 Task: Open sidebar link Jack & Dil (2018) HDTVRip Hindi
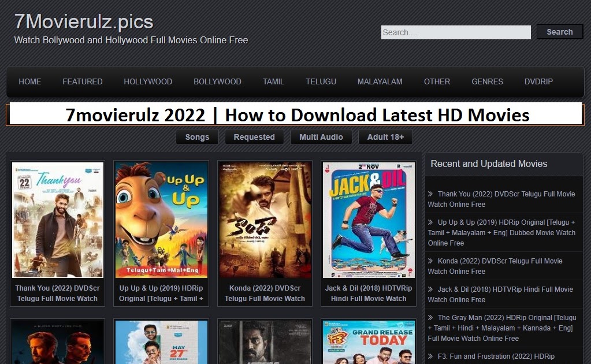point(500,294)
